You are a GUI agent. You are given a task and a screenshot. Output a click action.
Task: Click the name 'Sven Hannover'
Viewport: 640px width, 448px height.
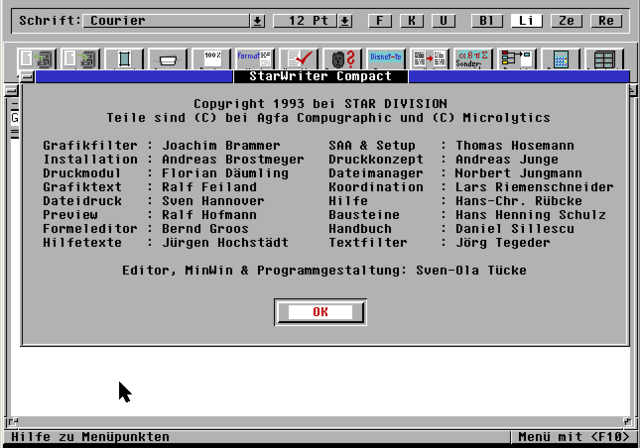point(213,201)
